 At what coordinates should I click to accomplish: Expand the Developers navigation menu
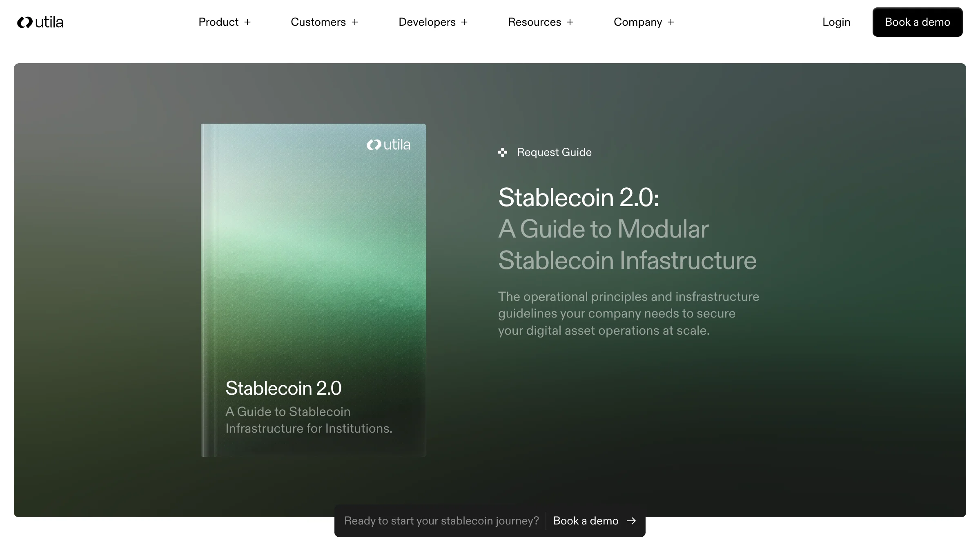427,22
